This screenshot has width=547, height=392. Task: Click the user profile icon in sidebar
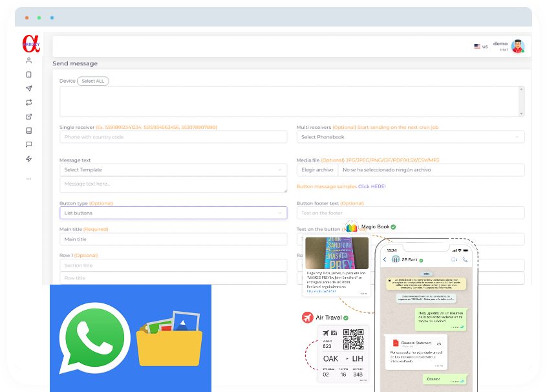pyautogui.click(x=28, y=60)
